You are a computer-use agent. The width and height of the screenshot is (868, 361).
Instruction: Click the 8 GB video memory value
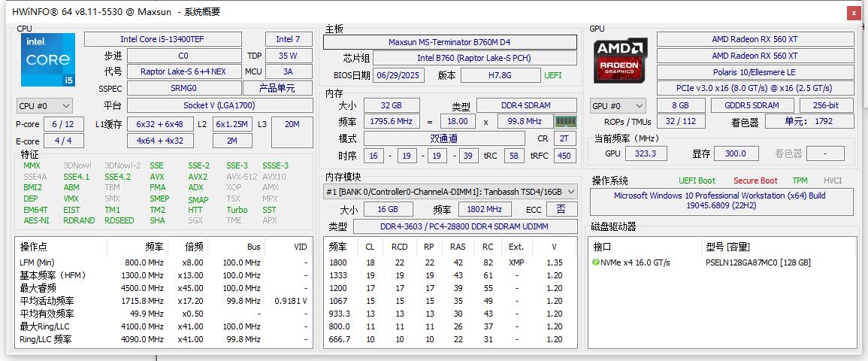(x=681, y=105)
